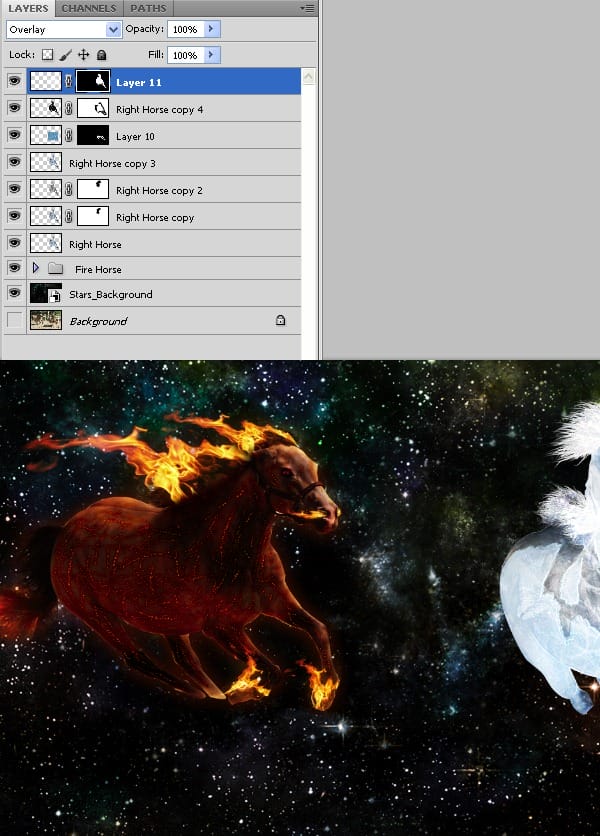Screen dimensions: 600x836
Task: Expand the Fire Horse group
Action: tap(36, 269)
